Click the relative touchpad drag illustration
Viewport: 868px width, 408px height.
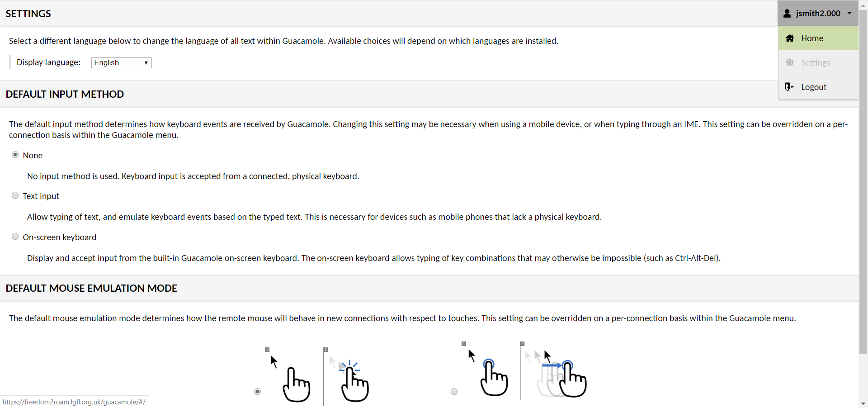tap(524, 370)
